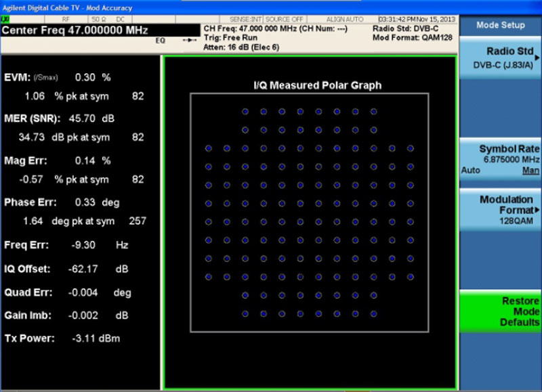Viewport: 542px width, 392px height.
Task: Click the ALIGN AUTO status indicator
Action: pyautogui.click(x=345, y=20)
